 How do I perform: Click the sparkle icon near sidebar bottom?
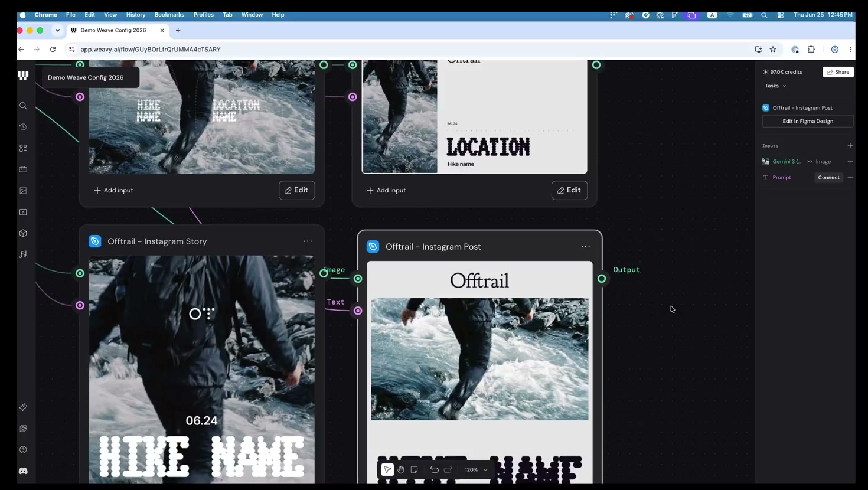23,407
